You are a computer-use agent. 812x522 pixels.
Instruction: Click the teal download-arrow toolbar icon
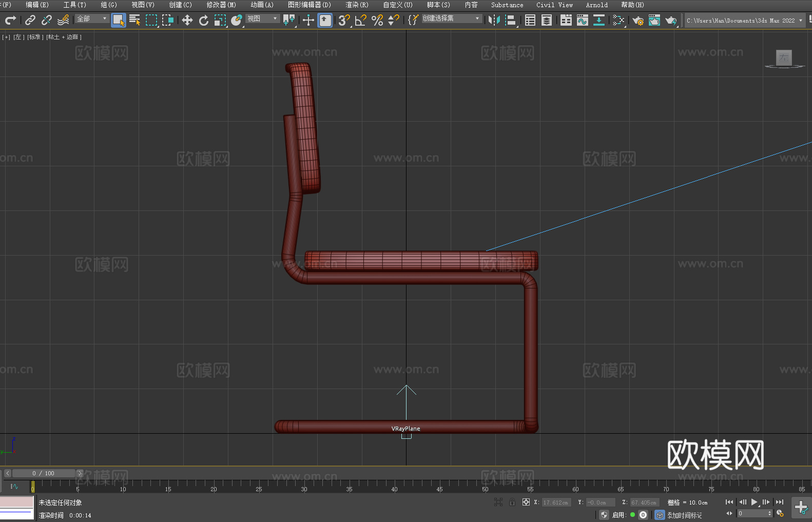[599, 20]
